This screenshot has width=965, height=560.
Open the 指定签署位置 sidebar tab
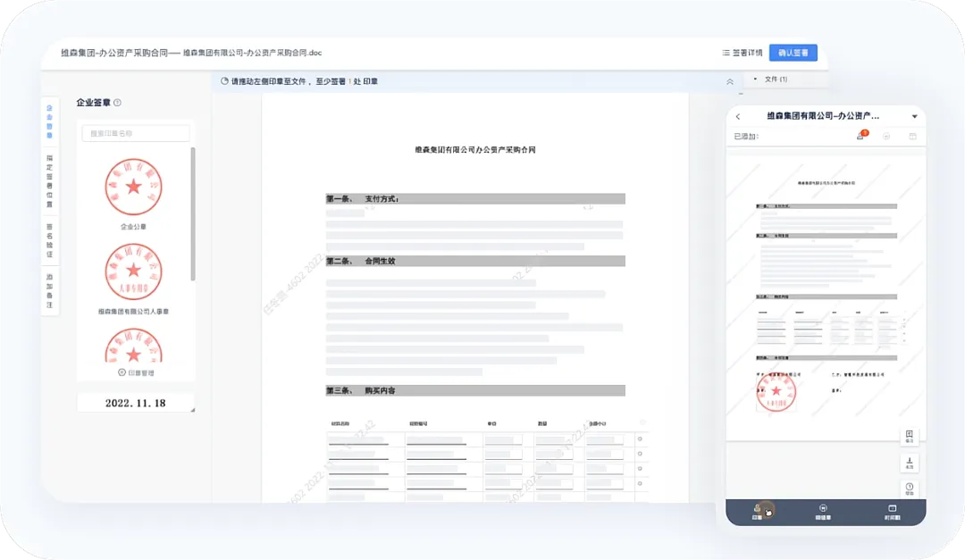(x=50, y=181)
